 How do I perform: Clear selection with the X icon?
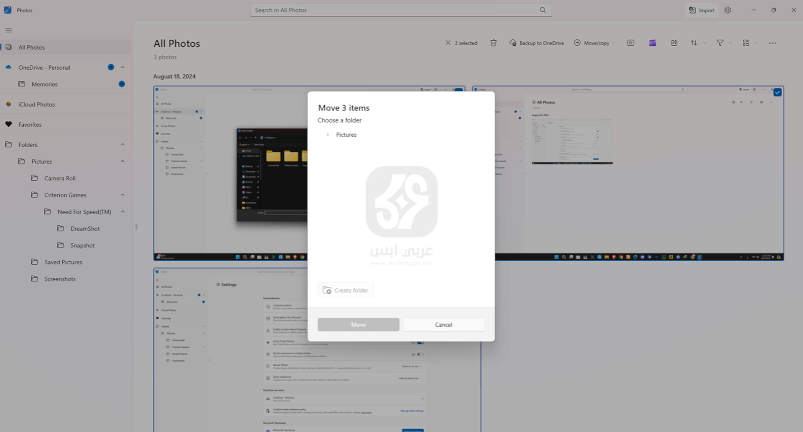tap(448, 43)
